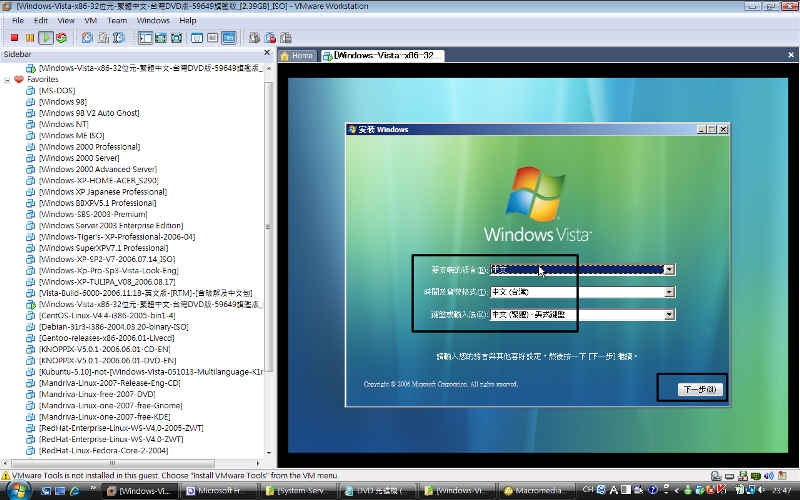The width and height of the screenshot is (800, 500).
Task: Select [Vista-Build-6000-2006.11.18 RTM] entry
Action: click(x=145, y=293)
